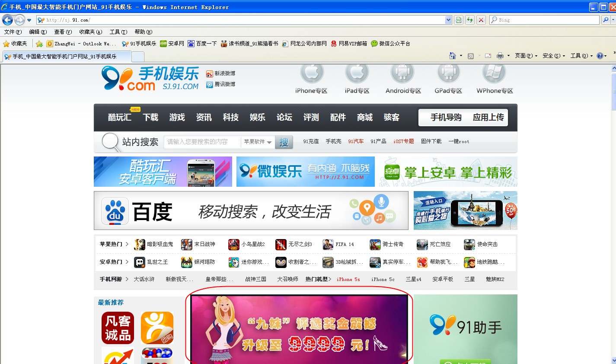Expand the Home button dropdown arrow
Image resolution: width=616 pixels, height=364 pixels.
[x=461, y=56]
